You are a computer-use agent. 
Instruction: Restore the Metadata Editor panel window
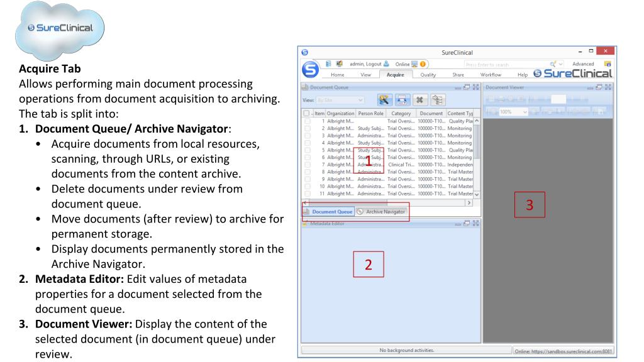pos(467,223)
